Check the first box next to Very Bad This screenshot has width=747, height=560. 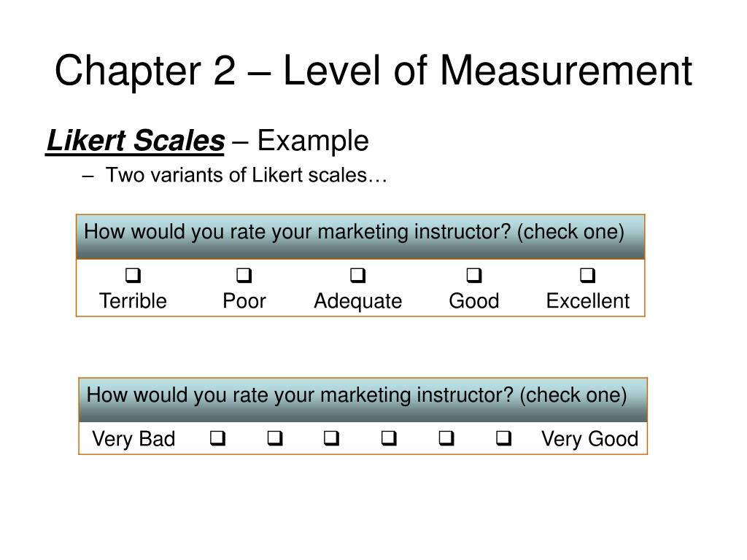coord(217,438)
